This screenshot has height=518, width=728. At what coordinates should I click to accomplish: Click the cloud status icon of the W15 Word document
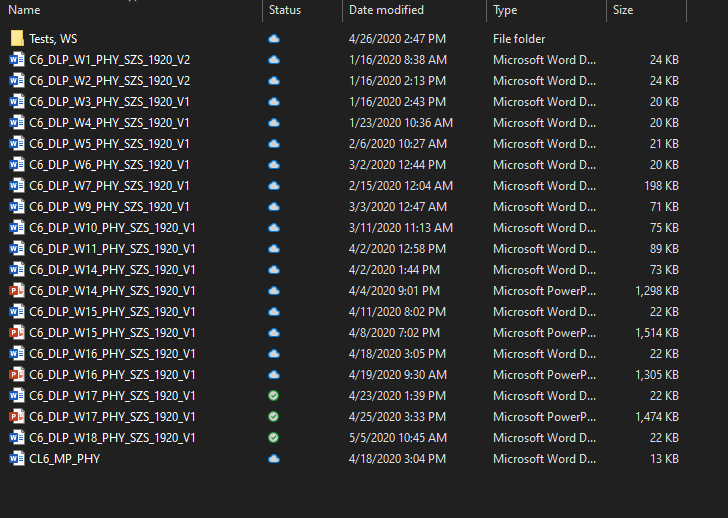click(274, 311)
